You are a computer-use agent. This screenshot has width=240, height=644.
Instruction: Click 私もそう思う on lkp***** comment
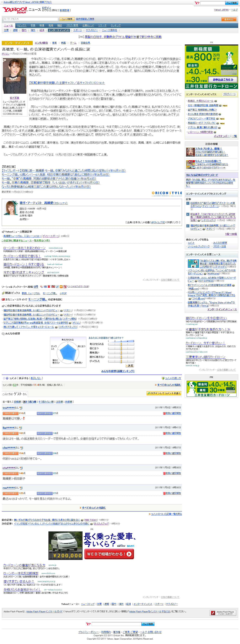[10, 433]
